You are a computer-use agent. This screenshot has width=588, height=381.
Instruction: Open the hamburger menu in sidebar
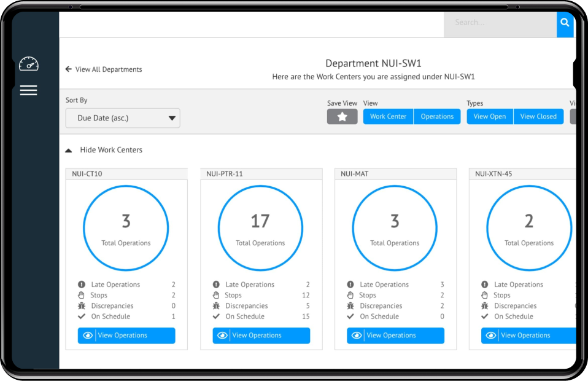point(28,90)
